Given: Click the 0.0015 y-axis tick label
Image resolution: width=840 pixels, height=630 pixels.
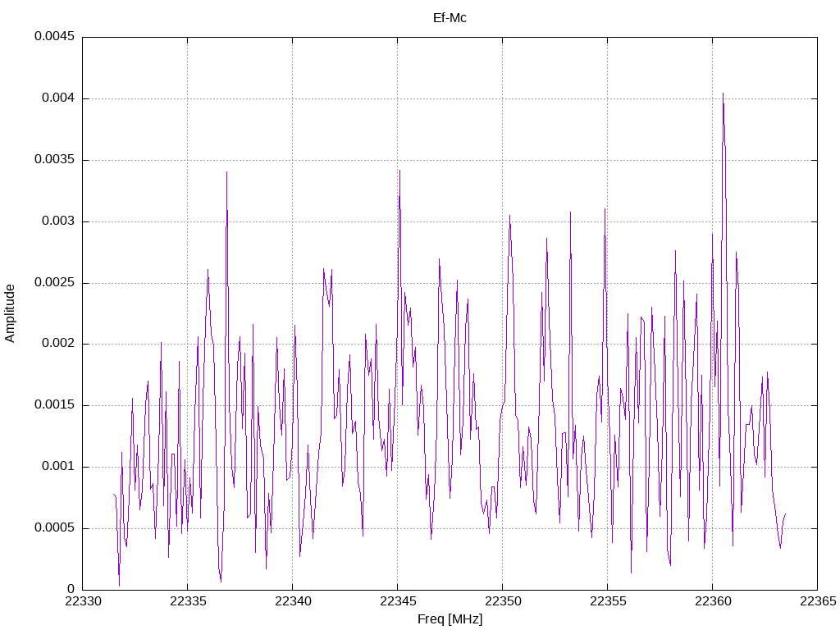Looking at the screenshot, I should tap(55, 405).
